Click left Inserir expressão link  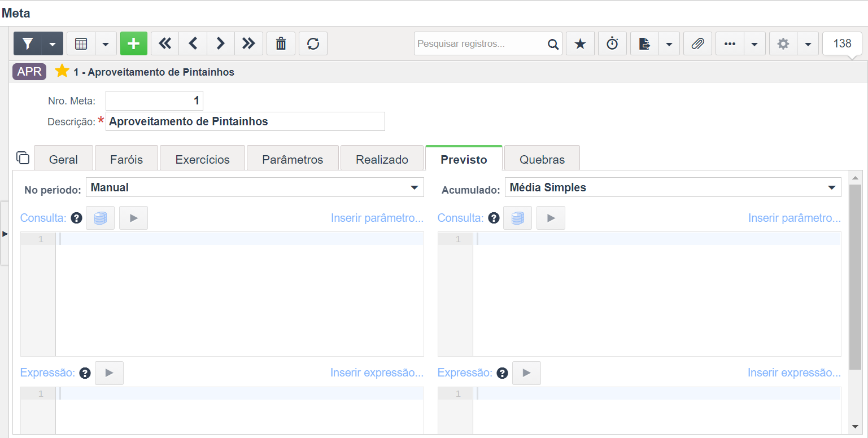tap(377, 373)
